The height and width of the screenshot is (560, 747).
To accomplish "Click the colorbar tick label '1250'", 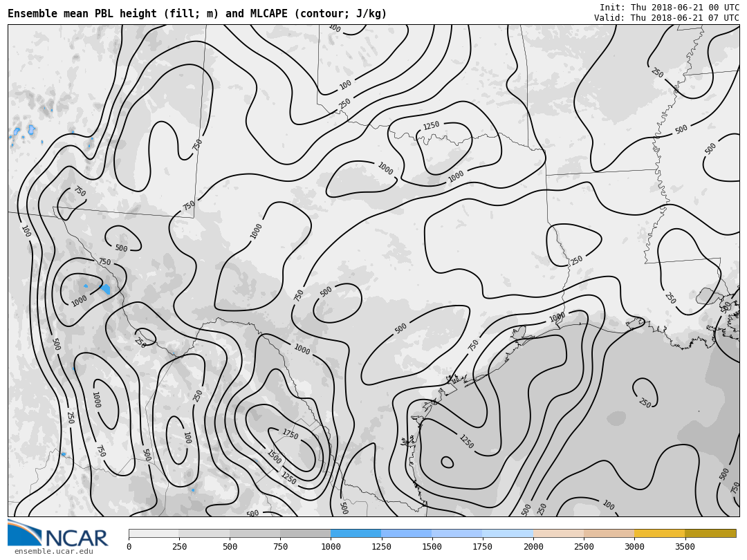I will [381, 547].
